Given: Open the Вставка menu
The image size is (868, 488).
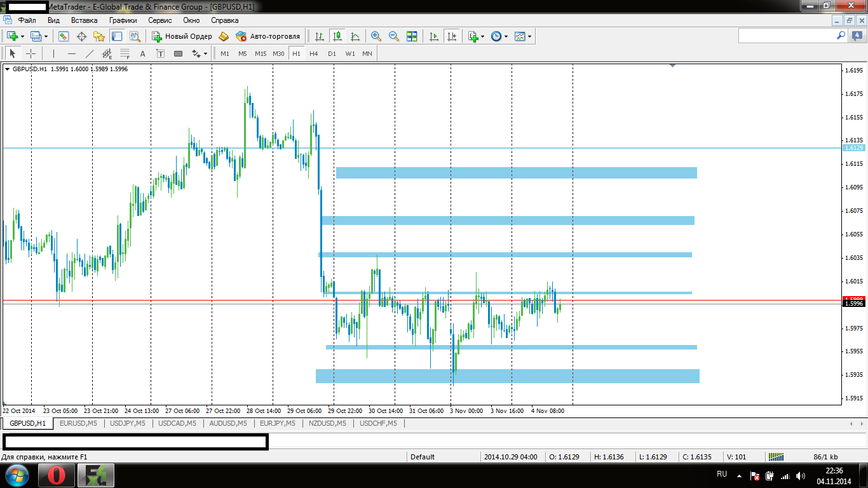Looking at the screenshot, I should 85,20.
